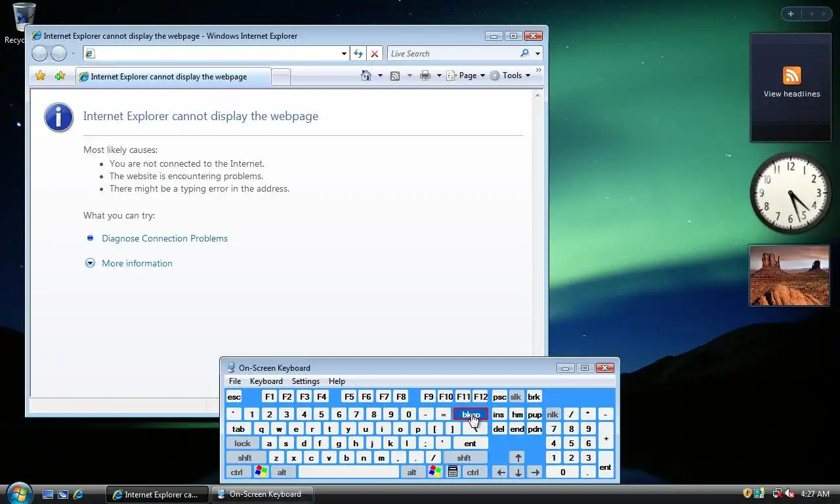This screenshot has width=840, height=504.
Task: Toggle the left shft key on the keyboard
Action: (x=245, y=458)
